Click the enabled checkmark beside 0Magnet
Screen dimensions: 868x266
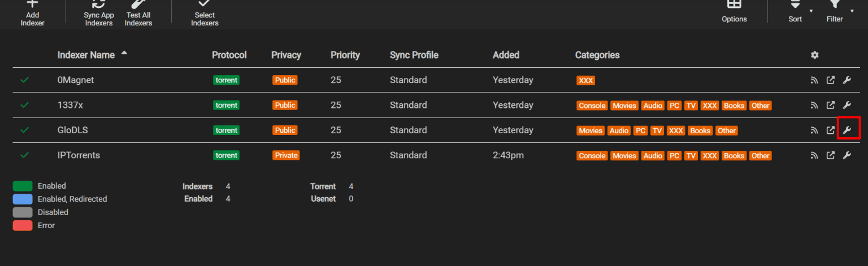(24, 80)
